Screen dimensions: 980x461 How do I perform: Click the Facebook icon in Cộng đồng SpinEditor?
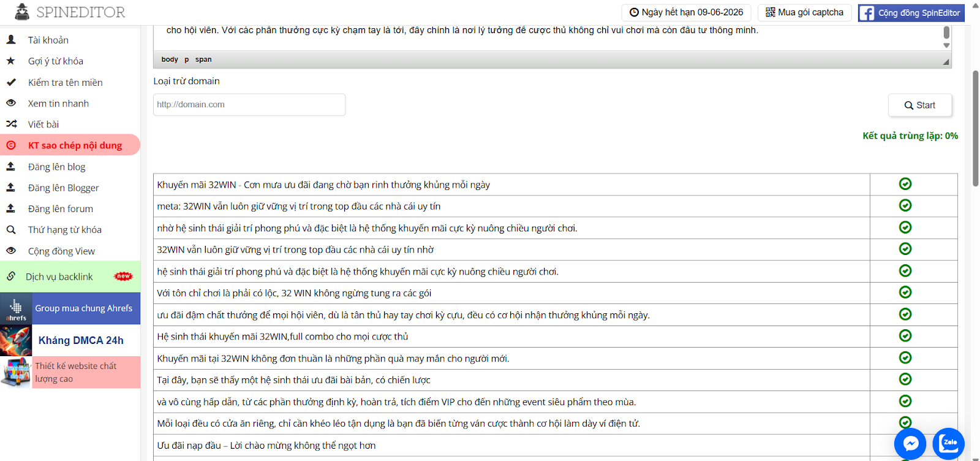click(867, 13)
